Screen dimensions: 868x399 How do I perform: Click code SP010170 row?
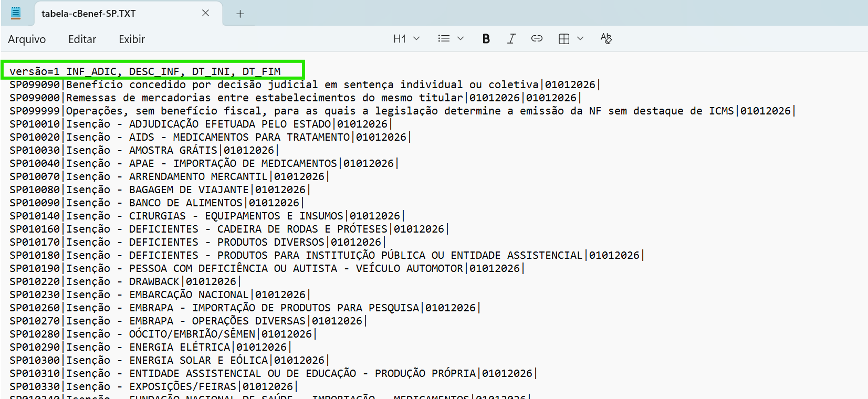(197, 242)
